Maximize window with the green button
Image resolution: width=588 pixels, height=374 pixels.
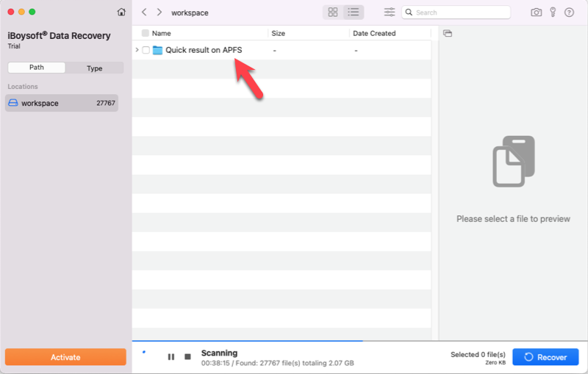click(32, 12)
